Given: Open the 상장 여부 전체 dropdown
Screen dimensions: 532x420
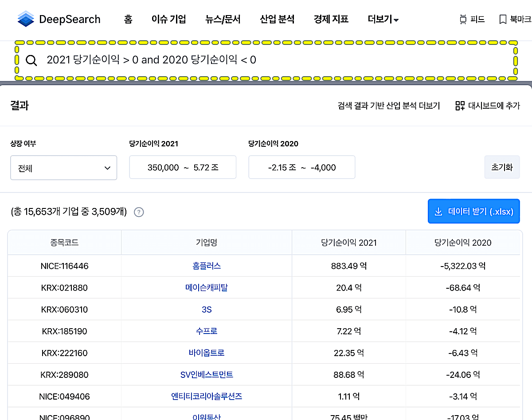Looking at the screenshot, I should [x=63, y=168].
